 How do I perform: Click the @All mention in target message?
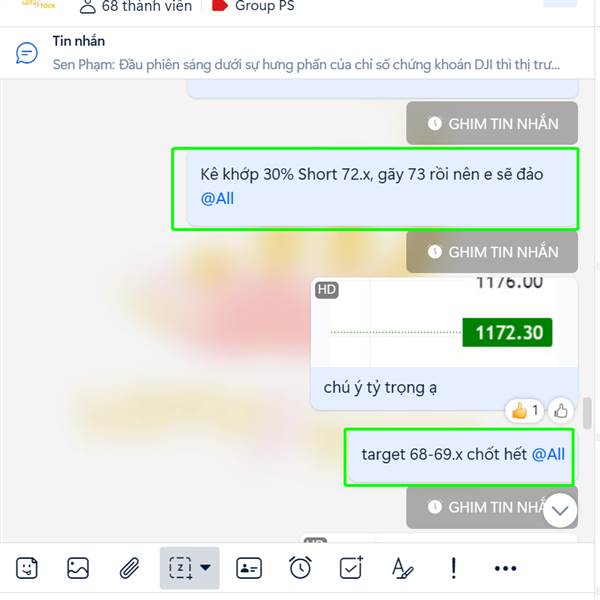[x=548, y=455]
